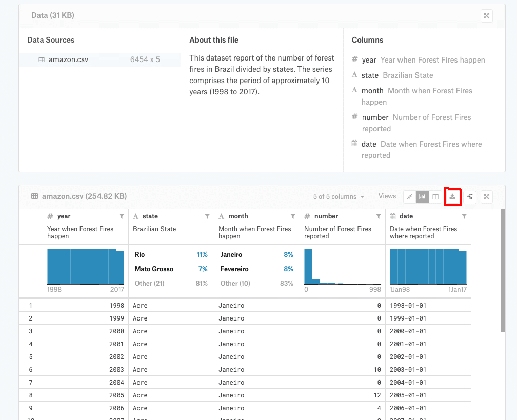Screen dimensions: 517x420
Task: Click the 'Rio' 11% value in state summary
Action: [171, 254]
